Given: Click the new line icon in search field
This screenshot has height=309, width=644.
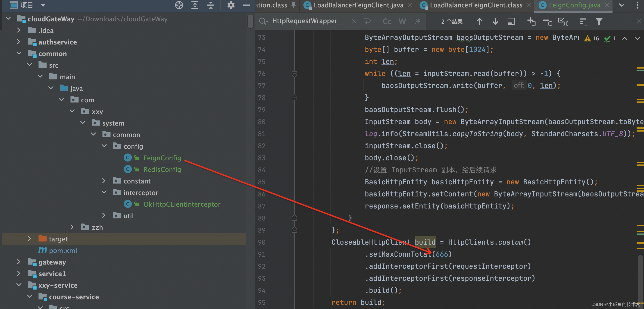Looking at the screenshot, I should click(x=367, y=21).
